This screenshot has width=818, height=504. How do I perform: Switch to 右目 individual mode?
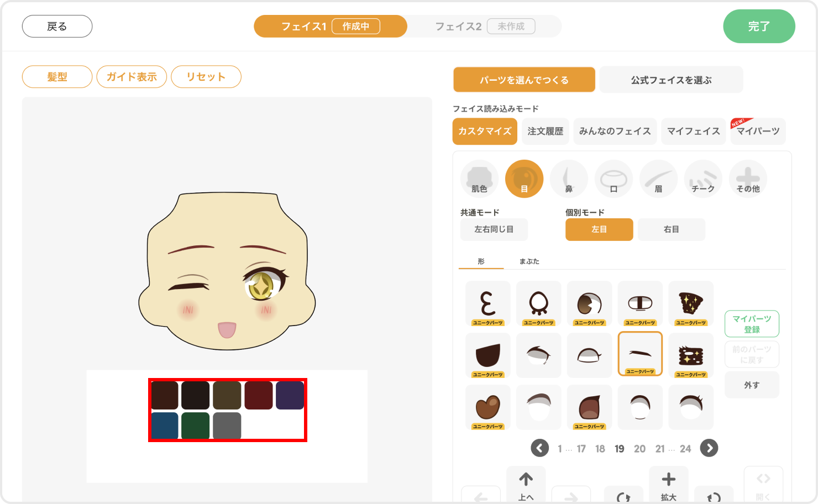click(x=672, y=229)
